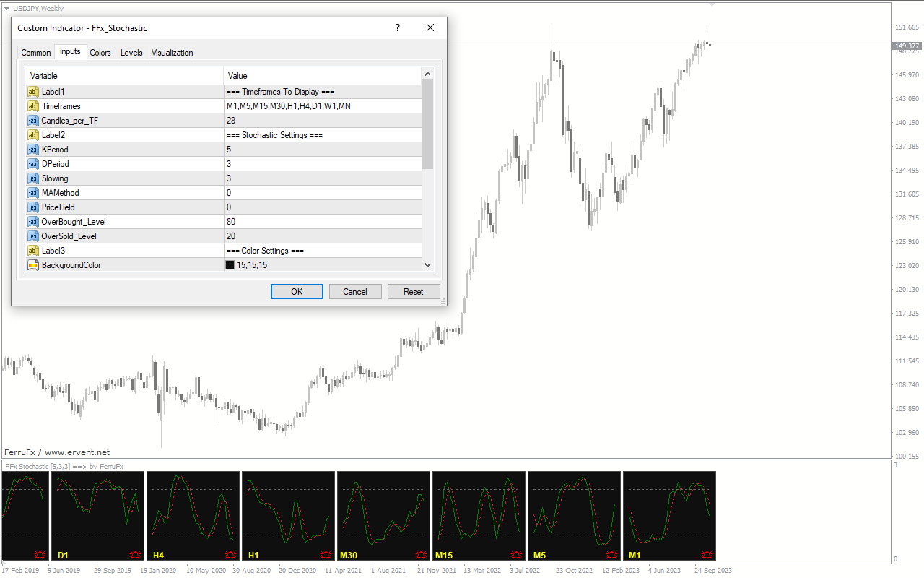Click the Slowing integer icon
The height and width of the screenshot is (578, 924).
pyautogui.click(x=32, y=178)
